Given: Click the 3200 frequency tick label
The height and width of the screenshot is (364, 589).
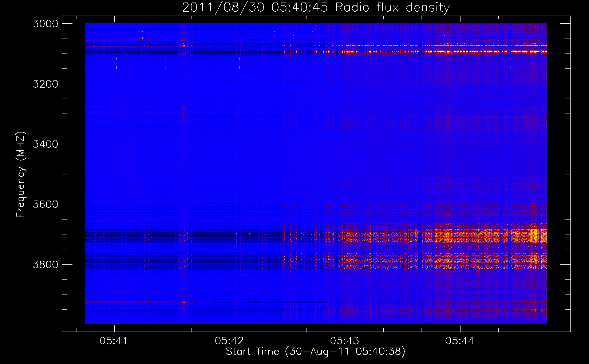Looking at the screenshot, I should pos(46,84).
